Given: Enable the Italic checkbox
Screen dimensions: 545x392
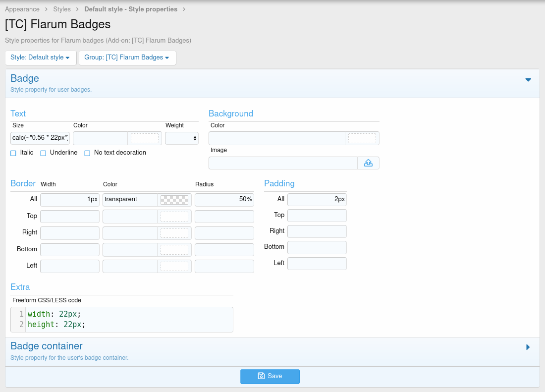Looking at the screenshot, I should [x=13, y=153].
